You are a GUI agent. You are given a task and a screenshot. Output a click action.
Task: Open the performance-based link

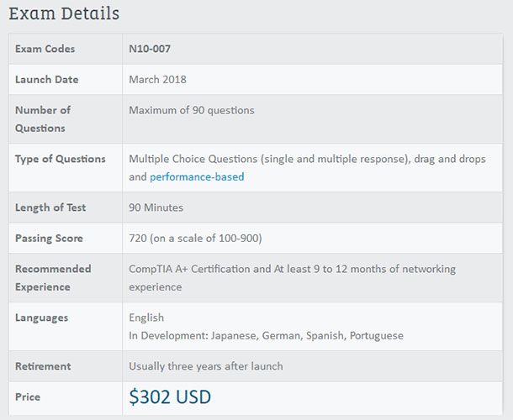(x=197, y=177)
